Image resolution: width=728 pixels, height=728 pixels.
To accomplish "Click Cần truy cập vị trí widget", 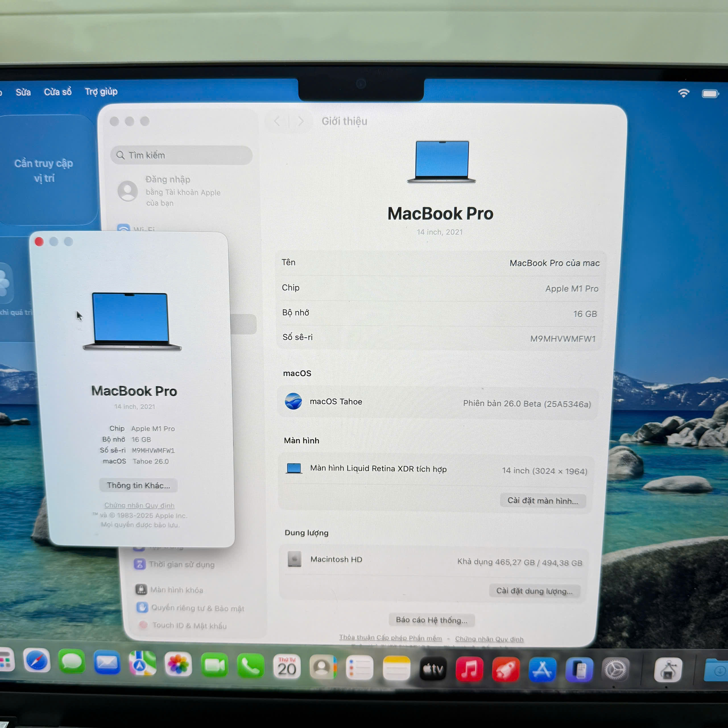I will pyautogui.click(x=44, y=170).
